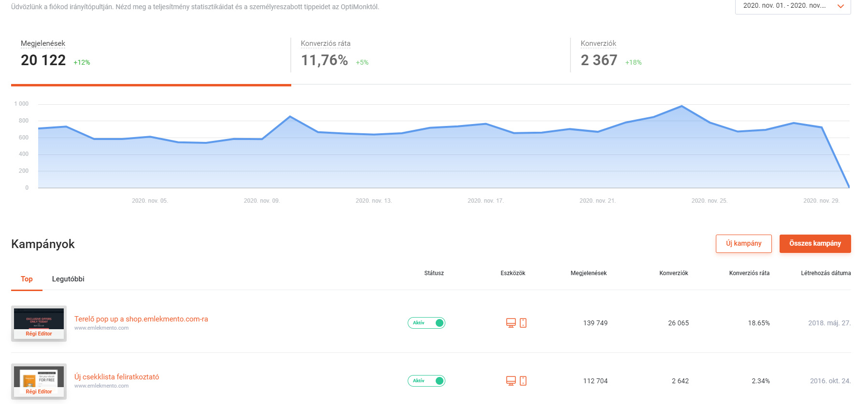Viewport: 868px width, 404px height.
Task: Select the Top campaigns tab
Action: (x=27, y=279)
